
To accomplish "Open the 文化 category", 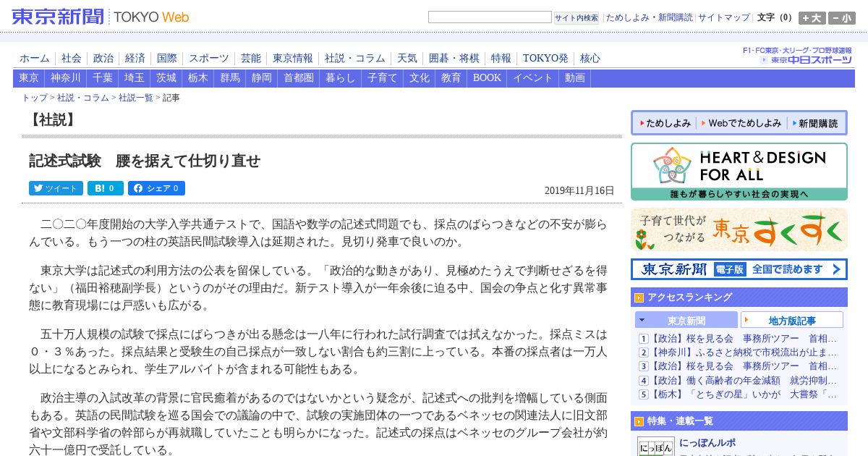I will pyautogui.click(x=420, y=78).
